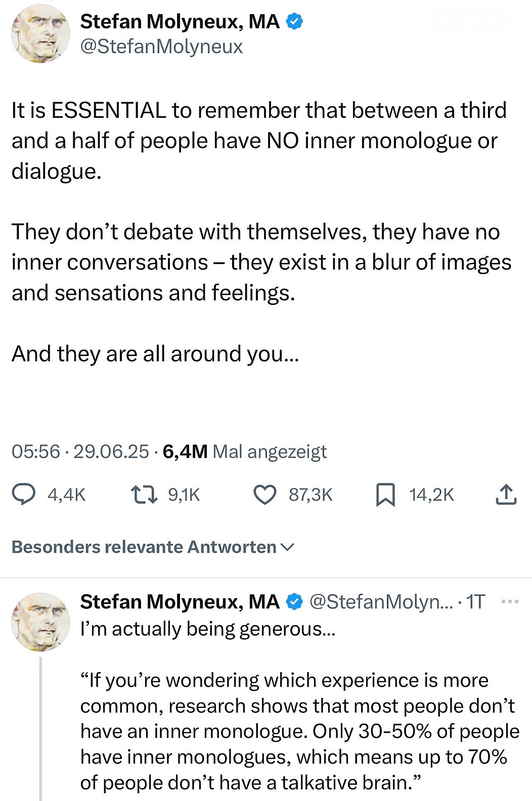The width and height of the screenshot is (532, 801).
Task: Click the repost arrows icon
Action: (144, 495)
